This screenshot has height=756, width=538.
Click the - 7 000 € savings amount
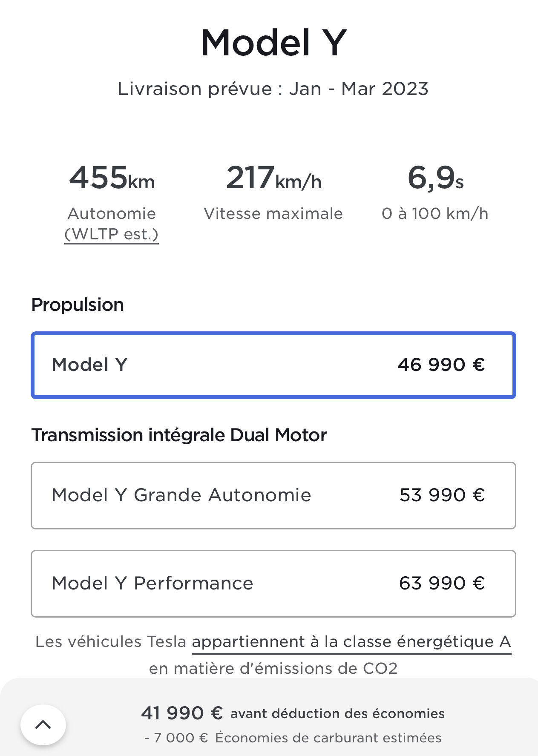coord(176,737)
